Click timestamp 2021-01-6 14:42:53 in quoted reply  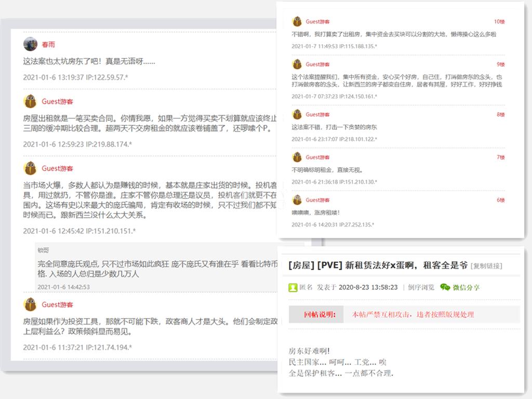click(x=63, y=287)
